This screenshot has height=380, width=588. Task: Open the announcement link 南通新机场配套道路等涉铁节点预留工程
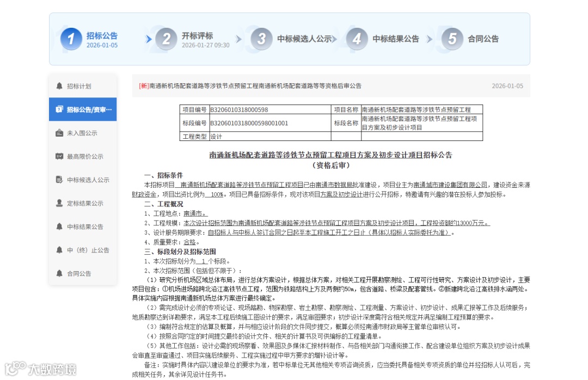[x=250, y=86]
